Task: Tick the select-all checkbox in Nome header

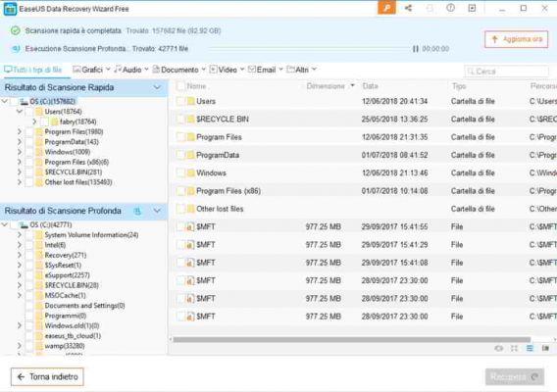Action: point(180,86)
